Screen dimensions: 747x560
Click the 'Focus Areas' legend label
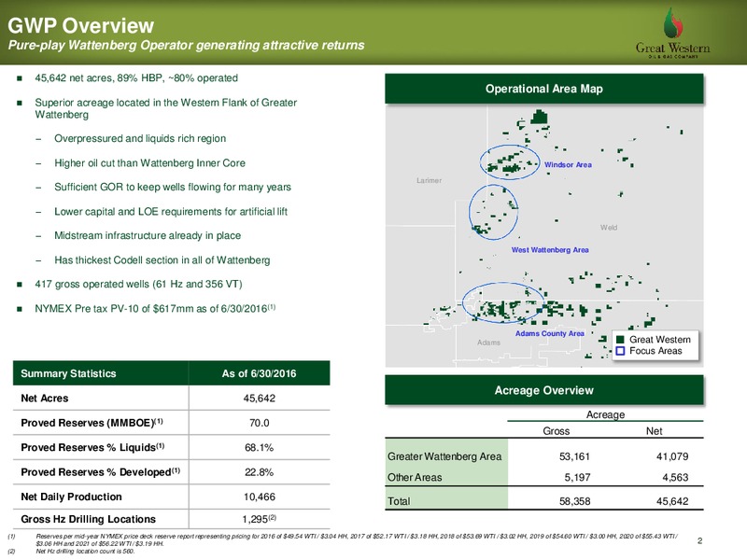tap(655, 351)
